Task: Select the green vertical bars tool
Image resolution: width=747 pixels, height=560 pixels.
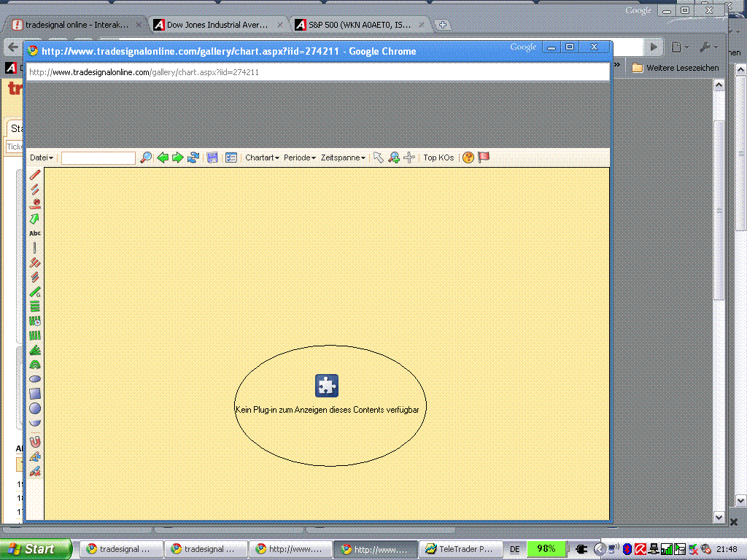Action: coord(35,335)
